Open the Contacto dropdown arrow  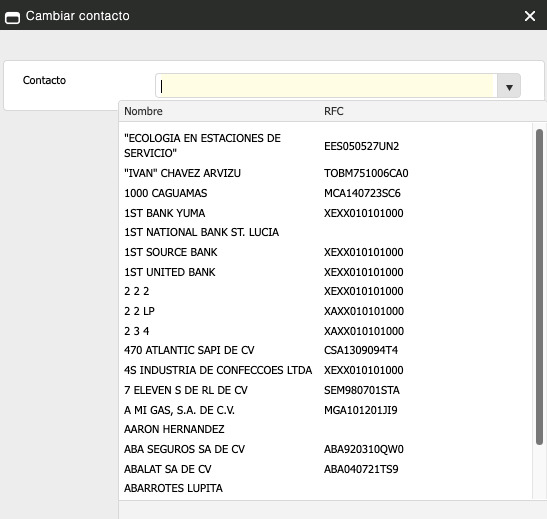(x=509, y=86)
